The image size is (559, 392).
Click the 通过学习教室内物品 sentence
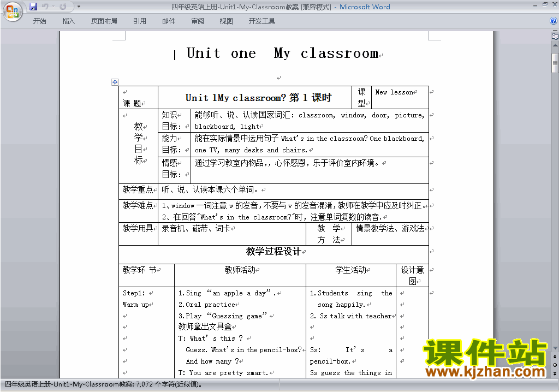286,163
